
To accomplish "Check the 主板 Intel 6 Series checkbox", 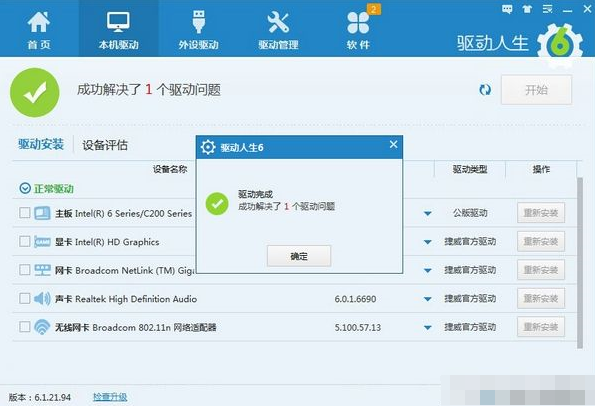I will point(25,212).
